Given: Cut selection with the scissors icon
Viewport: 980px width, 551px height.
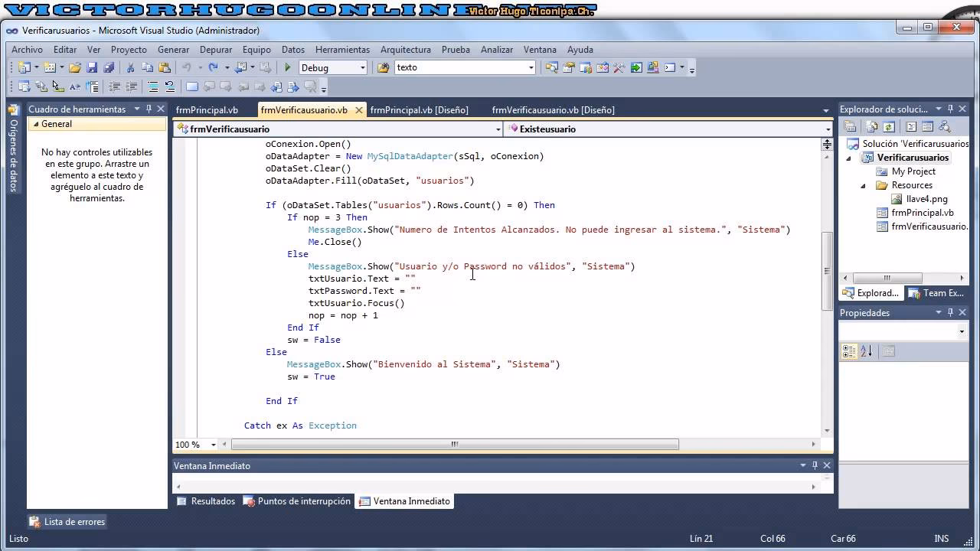Looking at the screenshot, I should click(x=130, y=67).
